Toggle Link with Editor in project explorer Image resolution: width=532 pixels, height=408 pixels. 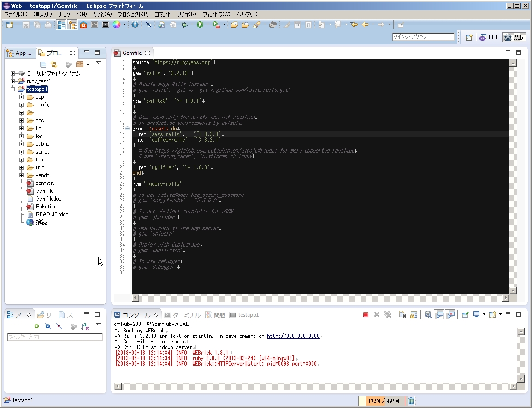coord(53,64)
